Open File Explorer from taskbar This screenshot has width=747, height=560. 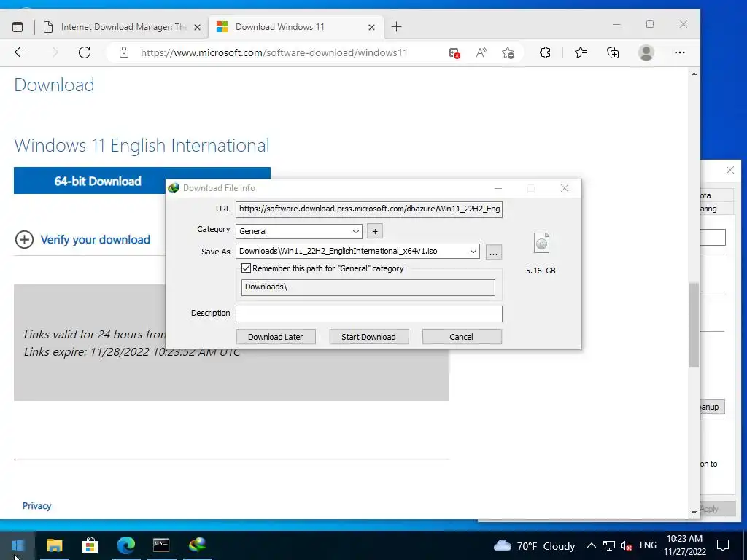tap(54, 545)
